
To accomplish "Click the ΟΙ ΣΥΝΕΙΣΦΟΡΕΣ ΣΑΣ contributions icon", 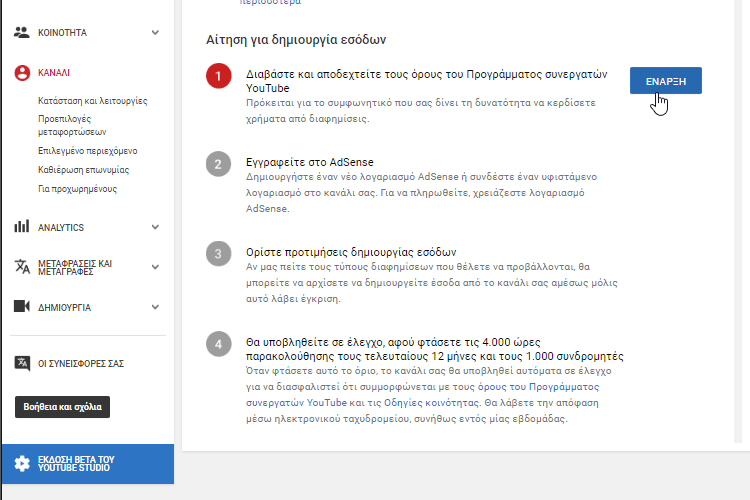I will 22,364.
